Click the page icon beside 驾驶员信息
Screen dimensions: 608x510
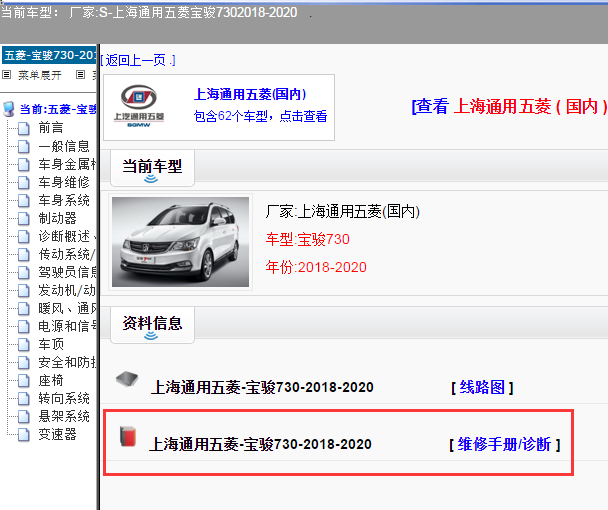(x=24, y=272)
